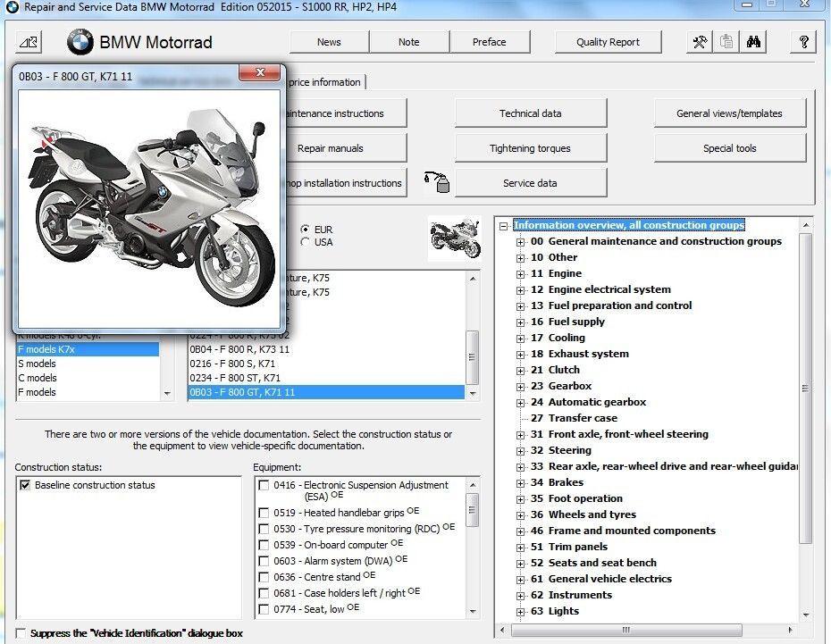Check 0416 Electronic Suspension Adjustment (ESA)
Viewport: 831px width, 644px height.
tap(264, 485)
